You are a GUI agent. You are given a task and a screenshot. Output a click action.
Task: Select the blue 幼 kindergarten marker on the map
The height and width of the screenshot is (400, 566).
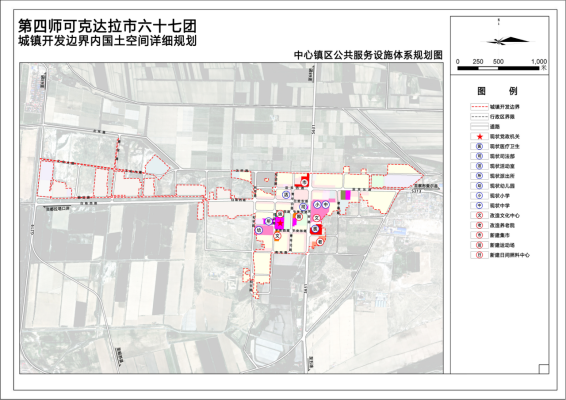tap(259, 230)
